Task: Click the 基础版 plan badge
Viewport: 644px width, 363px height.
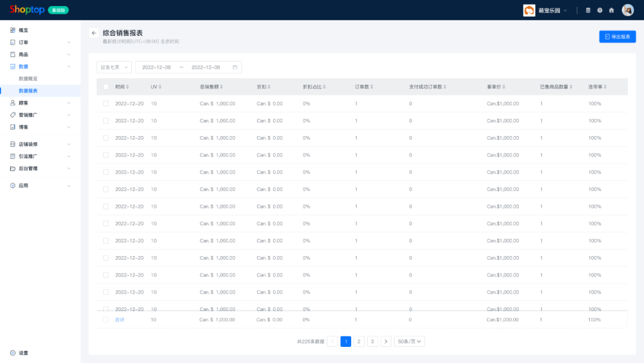Action: click(x=58, y=10)
